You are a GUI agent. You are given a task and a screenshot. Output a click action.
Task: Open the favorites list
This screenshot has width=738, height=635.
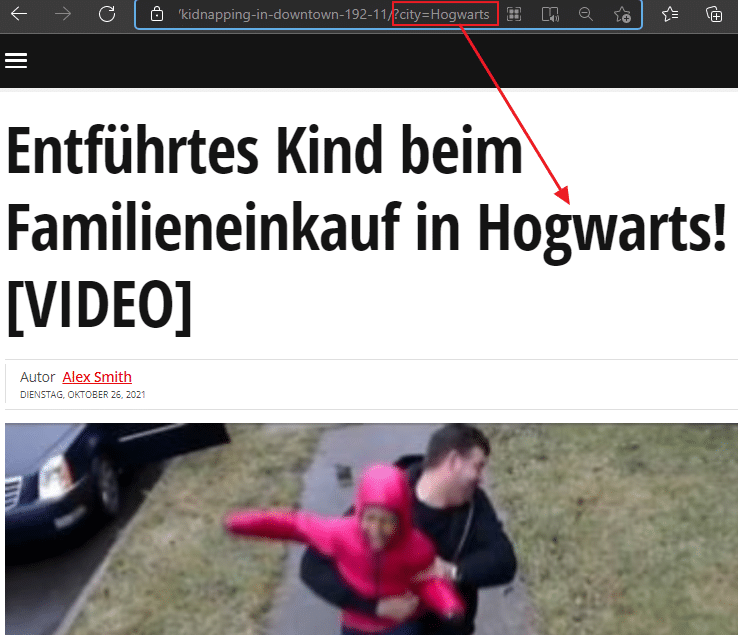670,14
